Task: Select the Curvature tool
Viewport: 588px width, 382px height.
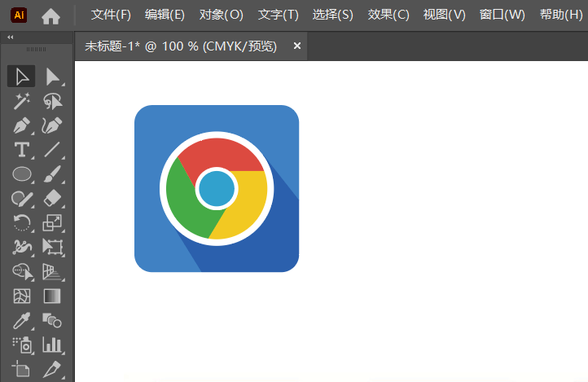Action: point(52,125)
